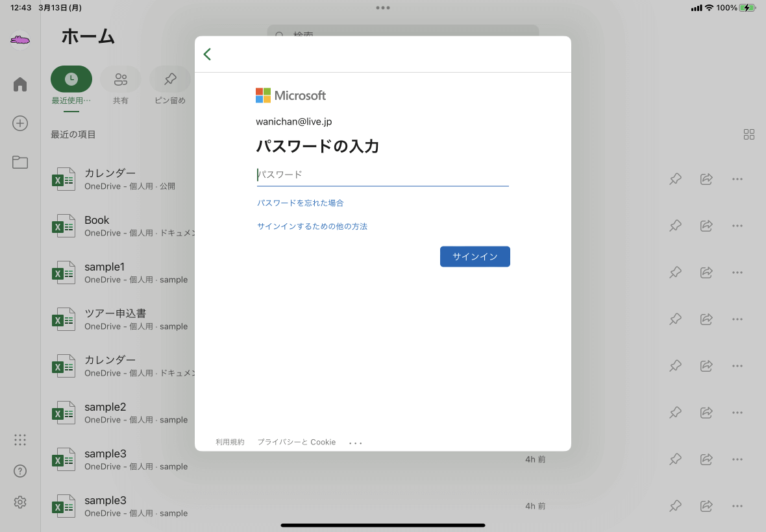Tap the account avatar in sidebar
Image resolution: width=766 pixels, height=532 pixels.
point(20,40)
